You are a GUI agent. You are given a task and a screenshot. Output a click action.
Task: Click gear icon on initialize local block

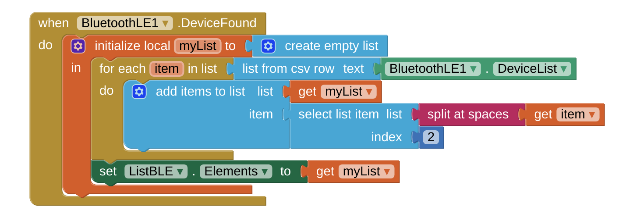(x=78, y=46)
